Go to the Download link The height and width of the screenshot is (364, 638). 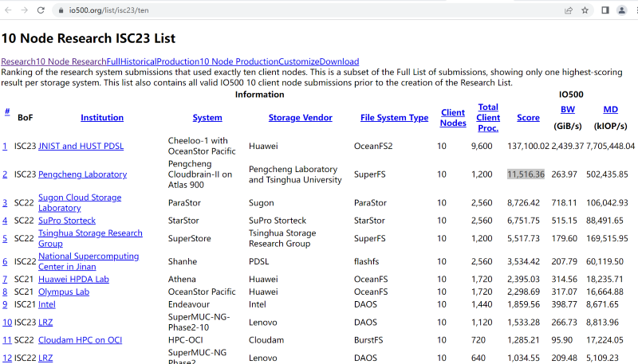click(x=339, y=61)
